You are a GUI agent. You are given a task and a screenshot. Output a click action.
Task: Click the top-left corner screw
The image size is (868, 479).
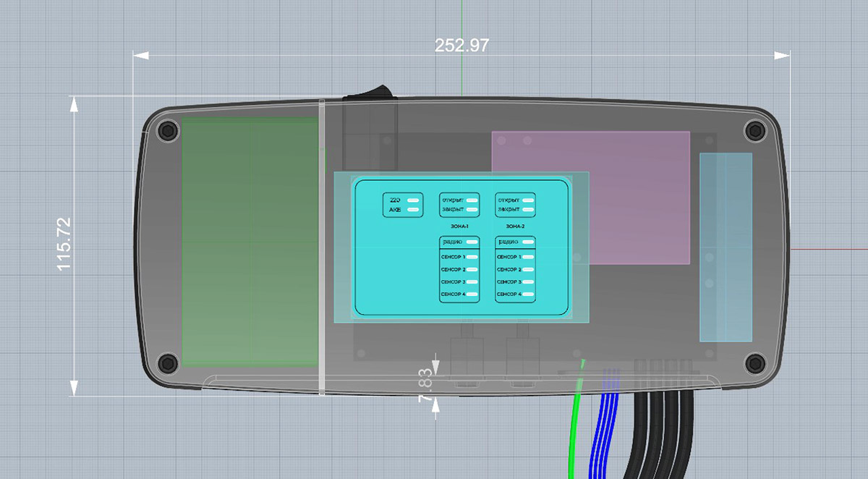(168, 132)
